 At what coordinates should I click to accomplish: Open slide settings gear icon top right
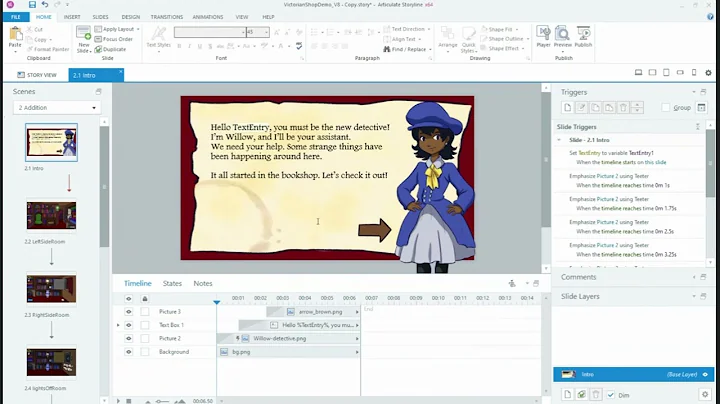pyautogui.click(x=708, y=73)
